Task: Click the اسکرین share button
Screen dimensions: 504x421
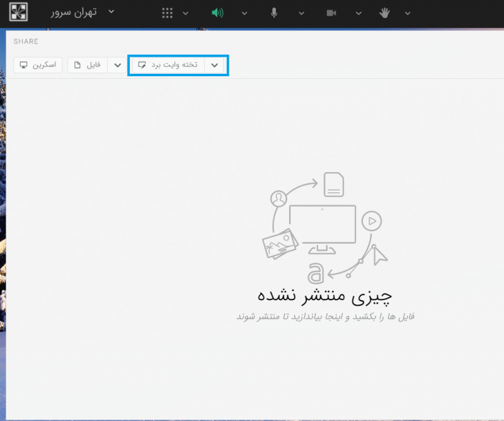Action: (x=38, y=66)
